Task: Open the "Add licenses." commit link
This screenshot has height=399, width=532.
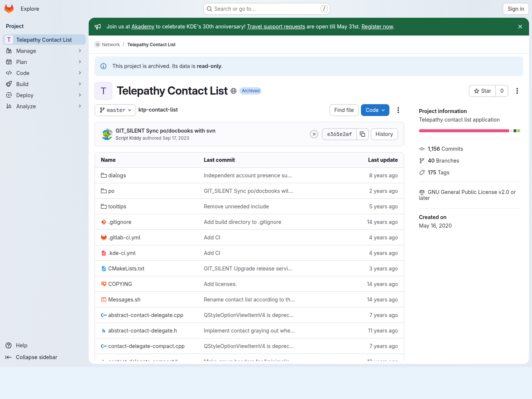Action: (x=220, y=284)
